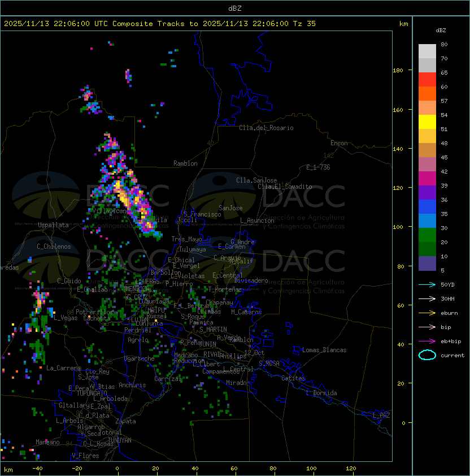470x476 pixels.
Task: Click '-40' on the horizontal km axis
Action: click(x=37, y=469)
